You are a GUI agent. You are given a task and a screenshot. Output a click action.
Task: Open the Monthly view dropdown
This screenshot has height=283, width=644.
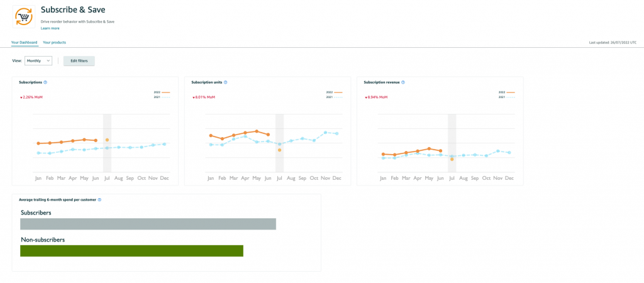38,61
